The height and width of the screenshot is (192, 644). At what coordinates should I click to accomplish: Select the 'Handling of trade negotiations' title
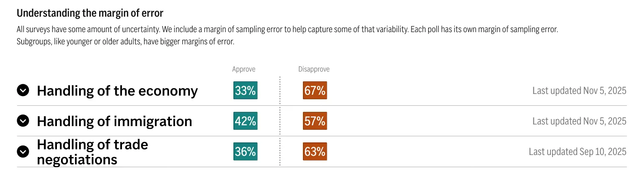[92, 152]
